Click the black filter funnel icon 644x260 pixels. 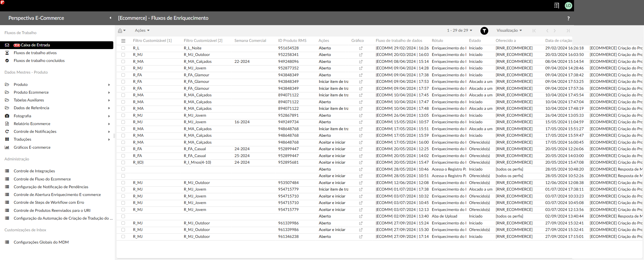tap(484, 31)
